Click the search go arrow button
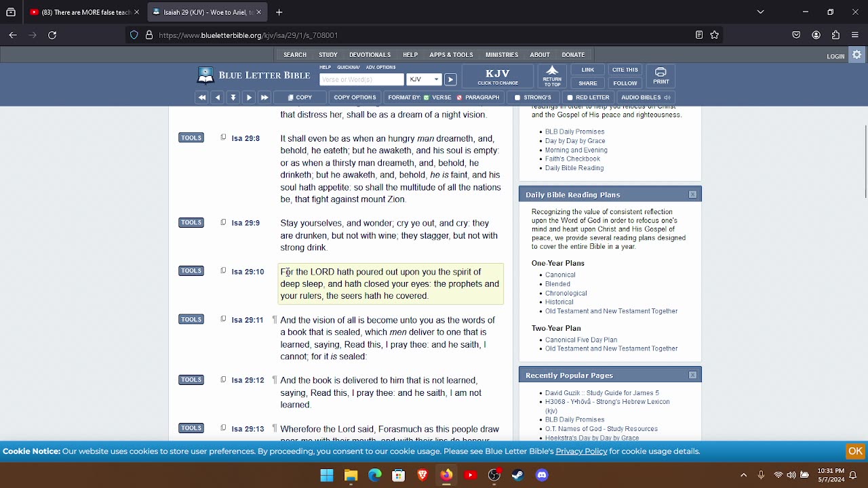The height and width of the screenshot is (488, 868). 450,79
